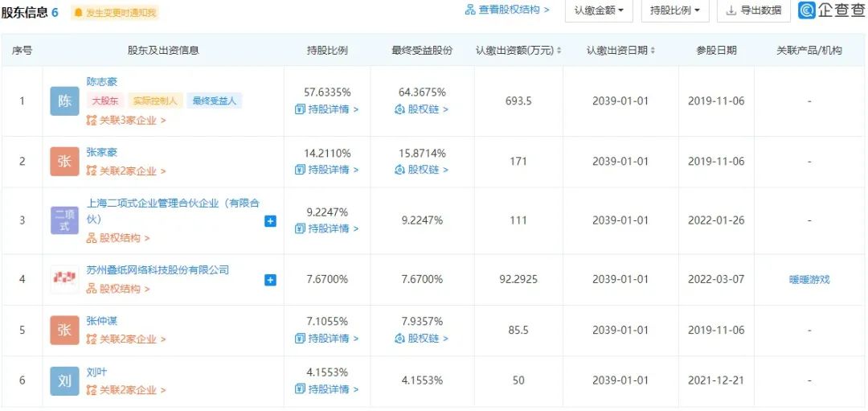Expand 苏州叠纸网络科技 row with plus icon
Image resolution: width=868 pixels, height=411 pixels.
(270, 280)
